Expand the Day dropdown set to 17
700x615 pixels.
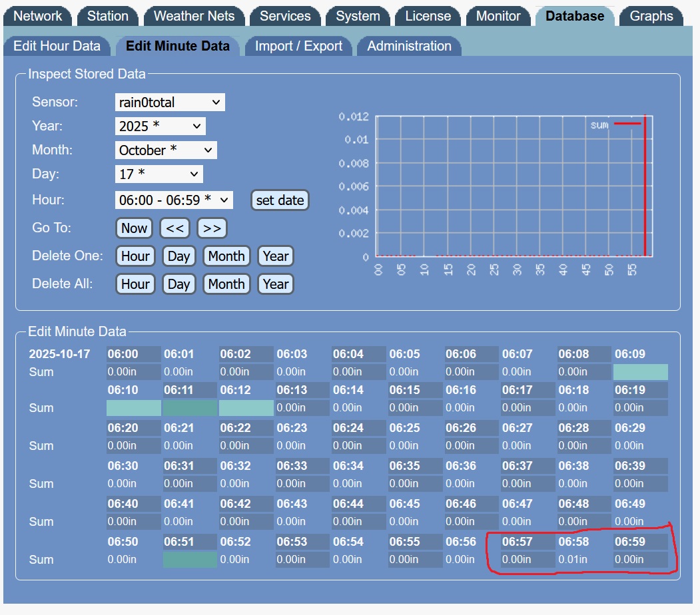pos(159,174)
